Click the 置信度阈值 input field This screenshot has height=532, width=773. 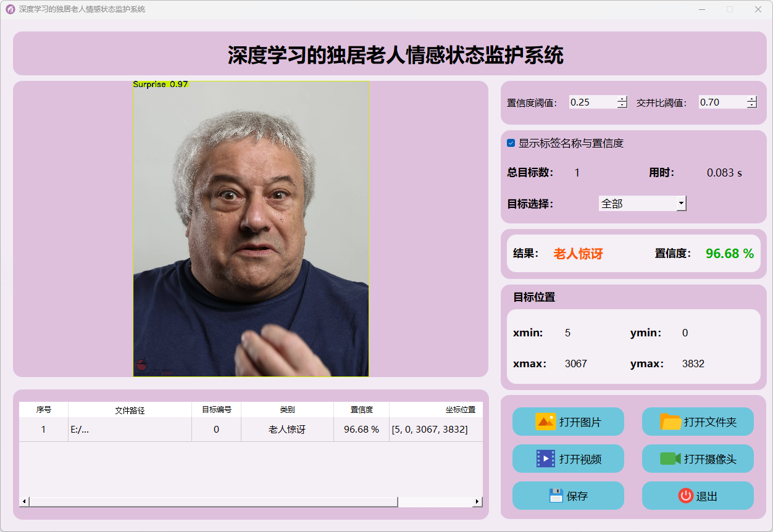tap(592, 102)
